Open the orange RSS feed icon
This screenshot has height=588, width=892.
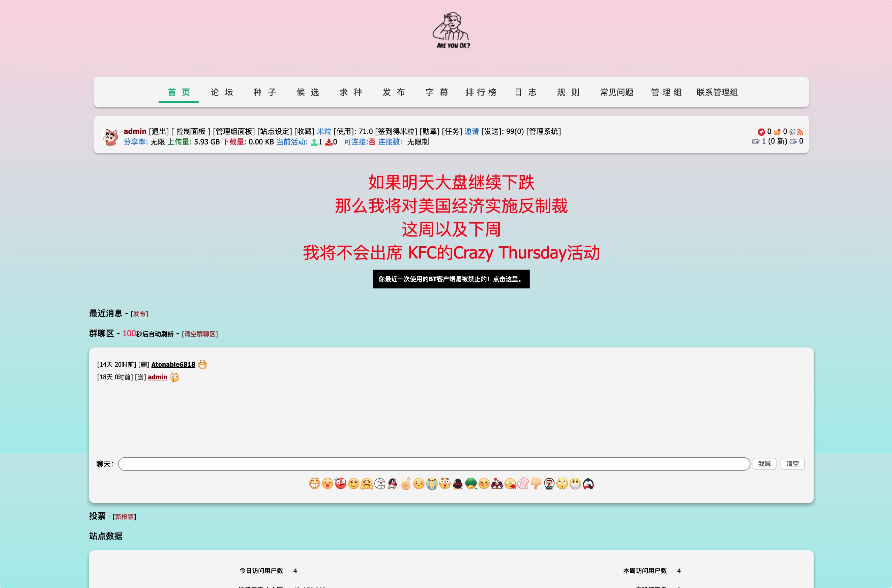pos(800,132)
